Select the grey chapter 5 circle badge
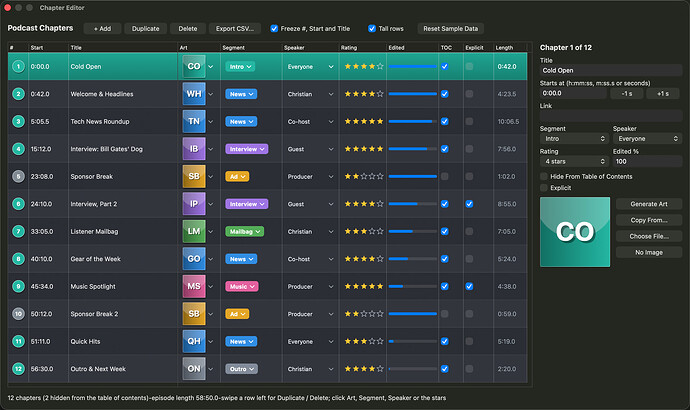The image size is (690, 410). click(18, 176)
